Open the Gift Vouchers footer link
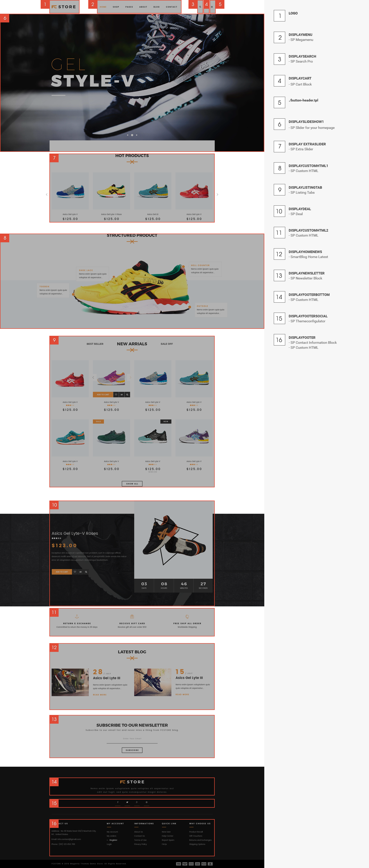The width and height of the screenshot is (369, 868). [x=196, y=836]
